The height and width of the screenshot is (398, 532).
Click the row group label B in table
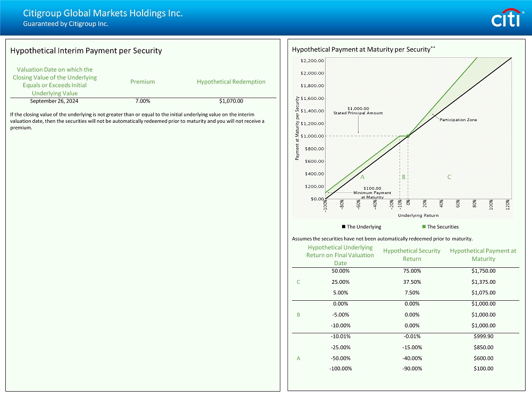click(298, 315)
